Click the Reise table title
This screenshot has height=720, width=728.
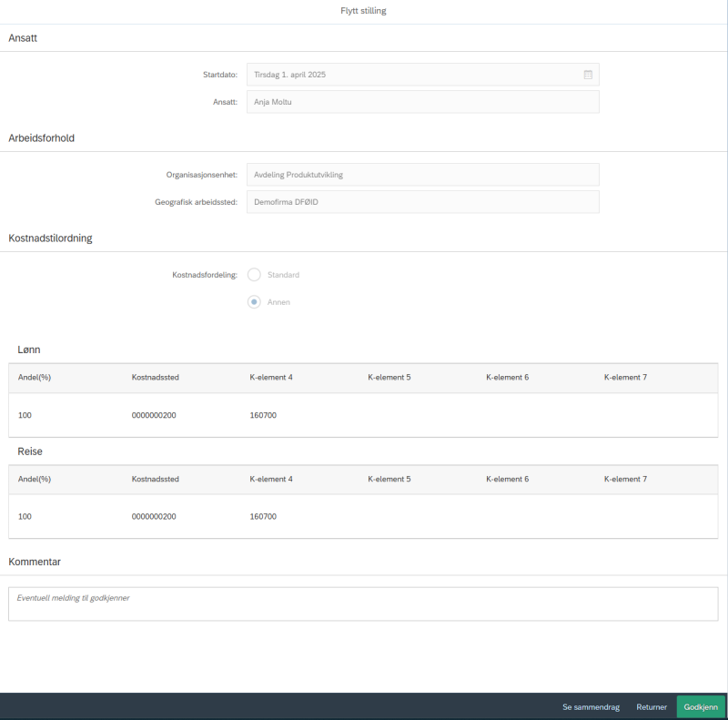(30, 451)
